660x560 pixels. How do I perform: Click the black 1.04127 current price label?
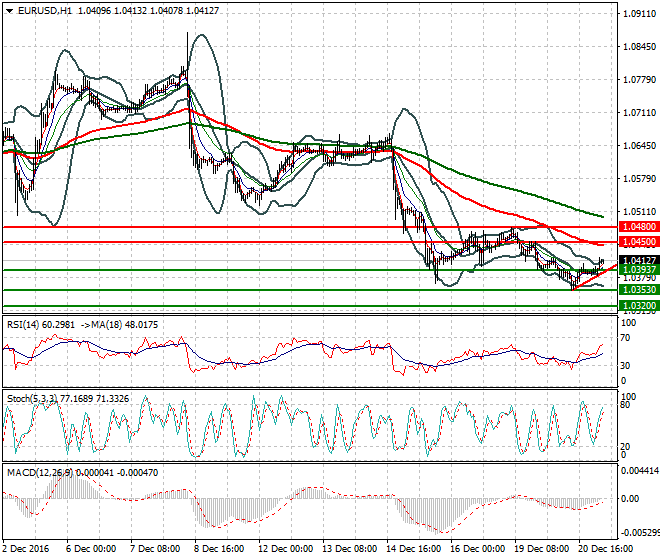636,260
